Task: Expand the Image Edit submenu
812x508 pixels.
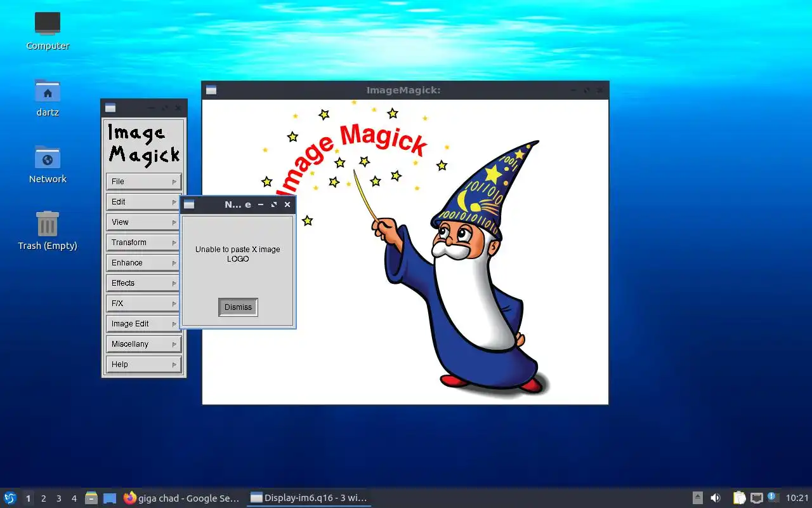Action: tap(144, 324)
